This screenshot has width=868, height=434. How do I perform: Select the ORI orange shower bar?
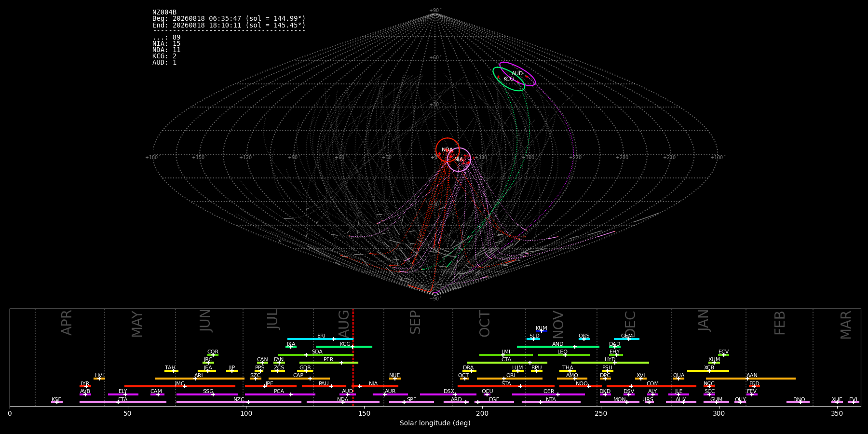510,379
